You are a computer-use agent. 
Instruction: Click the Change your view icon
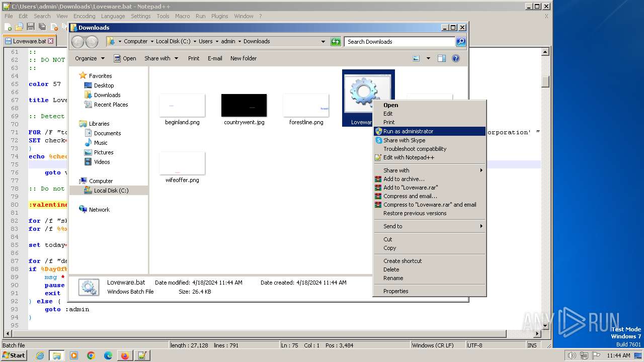(x=416, y=58)
